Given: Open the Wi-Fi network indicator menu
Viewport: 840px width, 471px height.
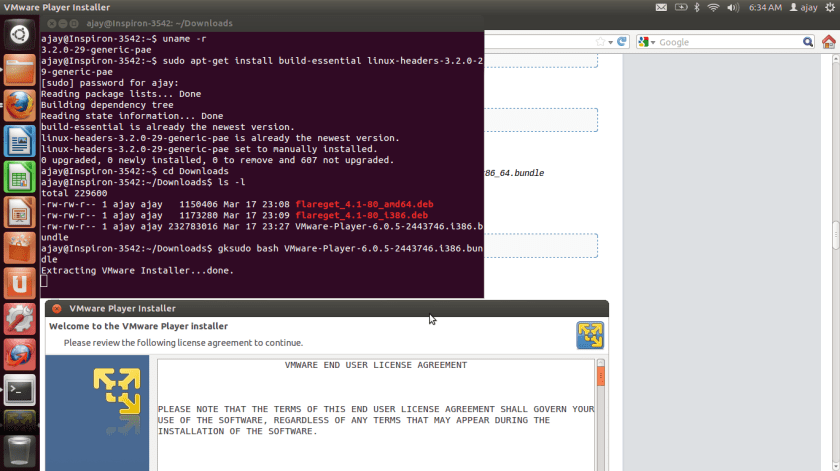Looking at the screenshot, I should [x=713, y=8].
